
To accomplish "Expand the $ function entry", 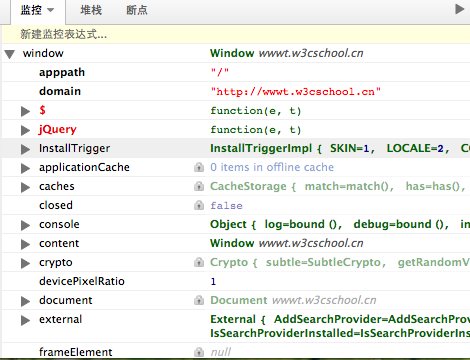I will click(x=25, y=111).
